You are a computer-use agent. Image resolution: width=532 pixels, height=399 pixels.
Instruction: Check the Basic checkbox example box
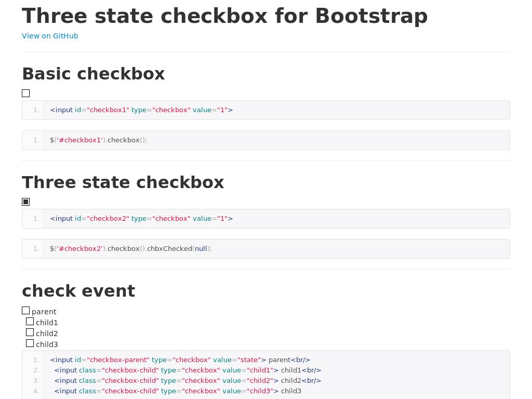click(x=26, y=94)
